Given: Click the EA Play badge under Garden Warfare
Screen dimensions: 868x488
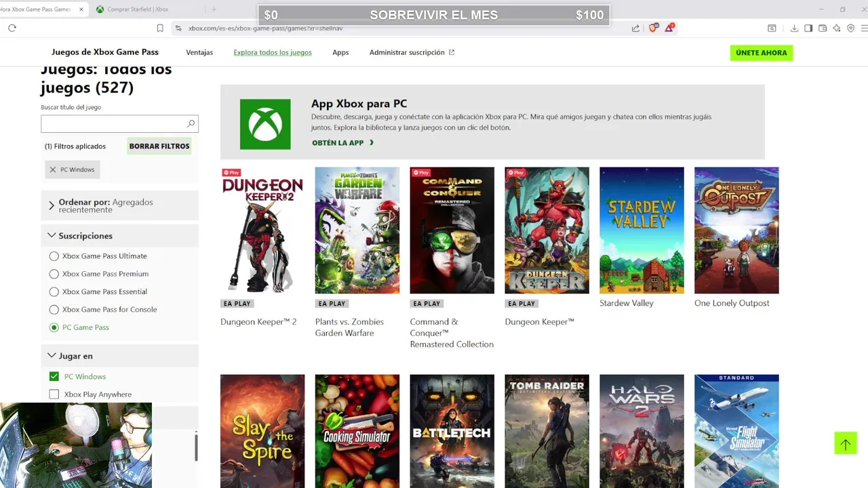Looking at the screenshot, I should 332,304.
